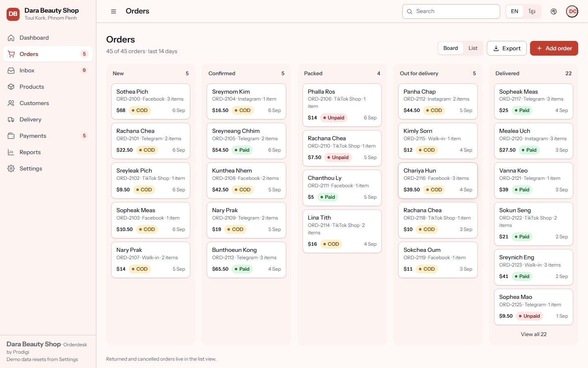Open the DC user avatar
This screenshot has height=368, width=588.
(572, 11)
